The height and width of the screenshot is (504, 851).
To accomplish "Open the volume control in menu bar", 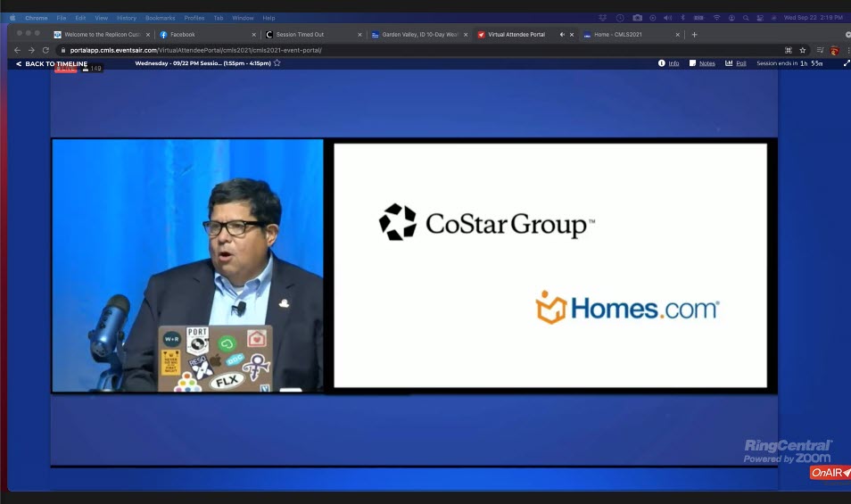I will click(667, 18).
